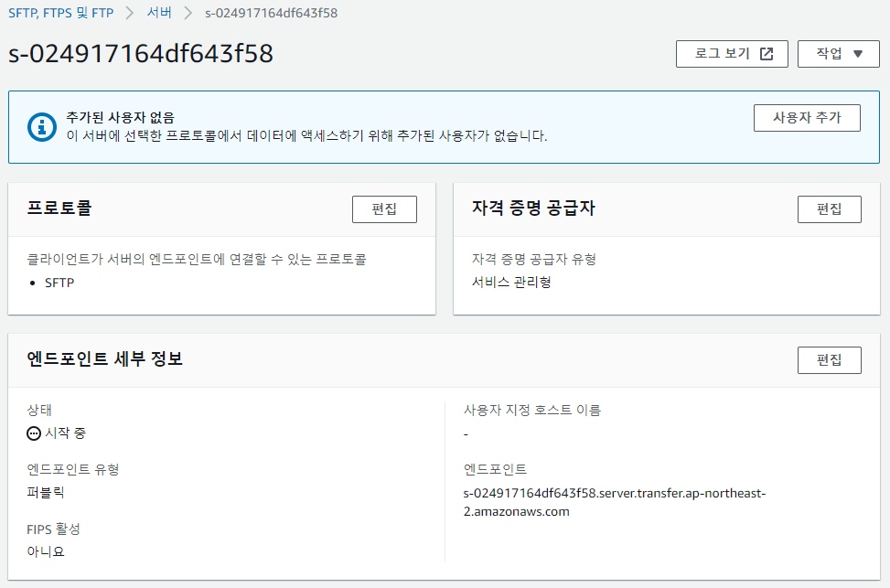890x588 pixels.
Task: Expand the 작업 dropdown menu
Action: point(839,54)
